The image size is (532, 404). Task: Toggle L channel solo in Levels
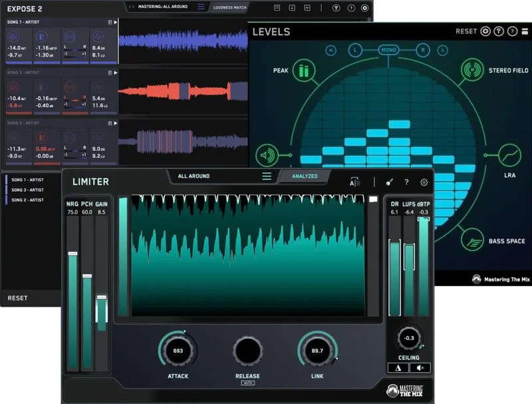coord(355,50)
